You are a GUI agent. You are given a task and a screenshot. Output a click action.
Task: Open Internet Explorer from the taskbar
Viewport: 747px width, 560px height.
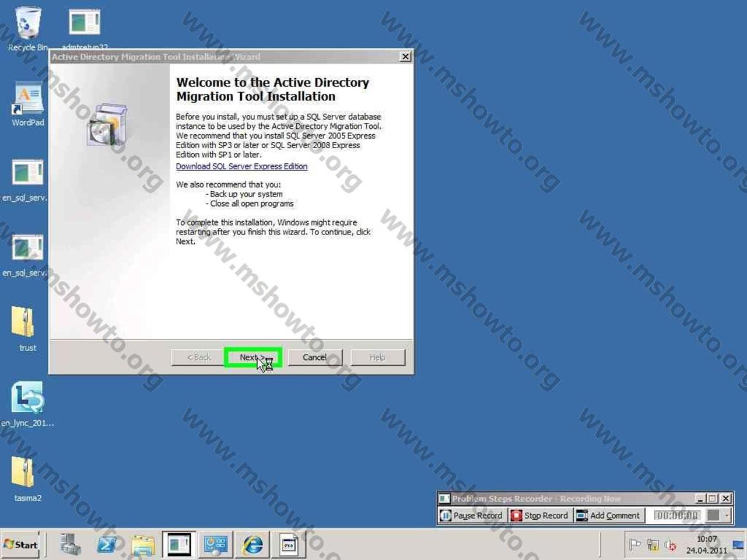coord(252,545)
